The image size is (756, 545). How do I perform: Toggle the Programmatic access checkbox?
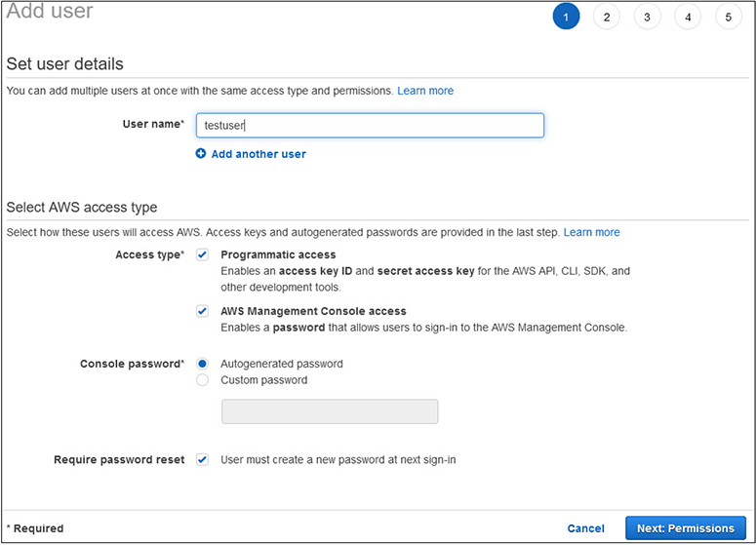203,254
